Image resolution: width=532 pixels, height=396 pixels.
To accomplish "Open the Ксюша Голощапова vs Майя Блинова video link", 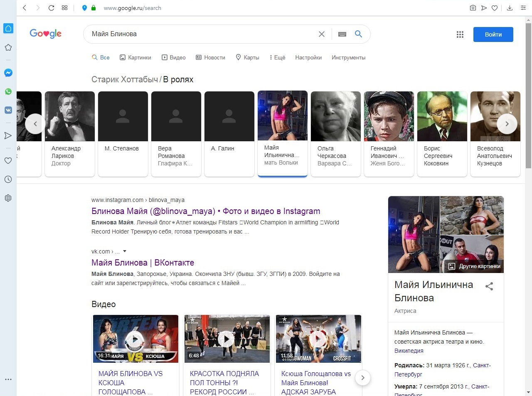I will 316,382.
